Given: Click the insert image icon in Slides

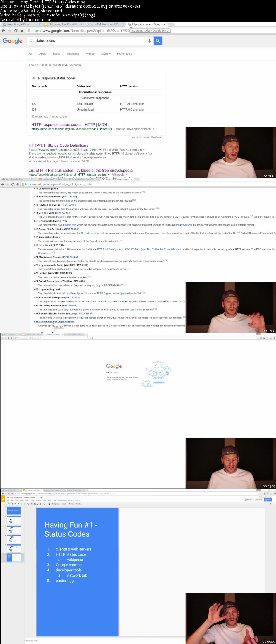Looking at the screenshot, I should [x=37, y=504].
